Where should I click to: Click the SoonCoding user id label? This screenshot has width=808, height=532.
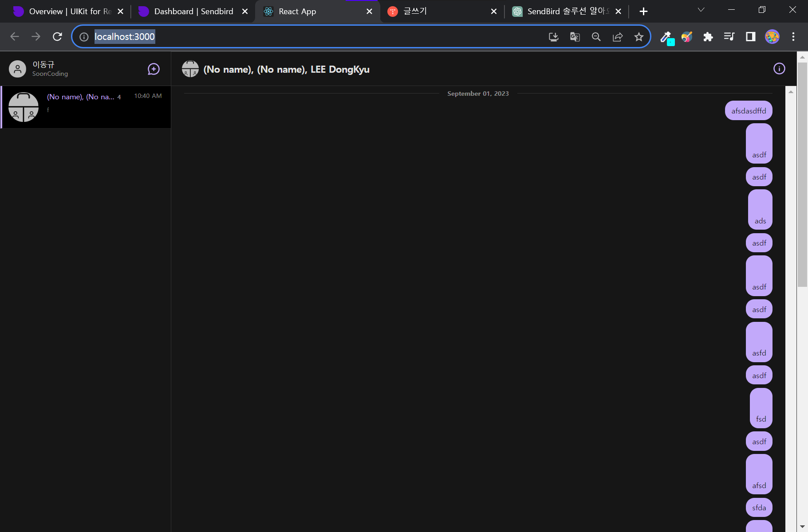50,74
